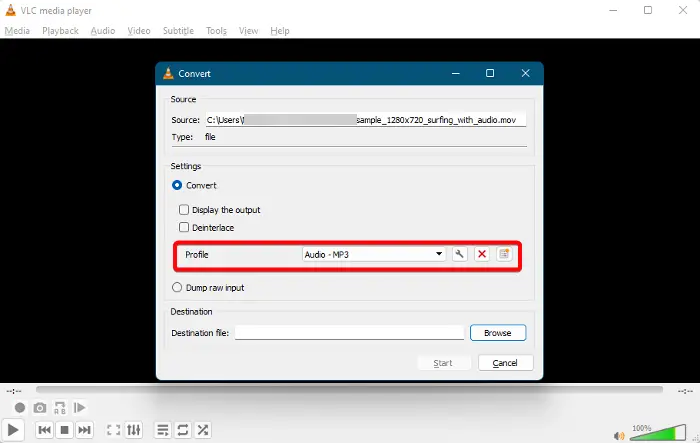Click the Source path field
Viewport: 700px width, 443px height.
click(x=366, y=120)
